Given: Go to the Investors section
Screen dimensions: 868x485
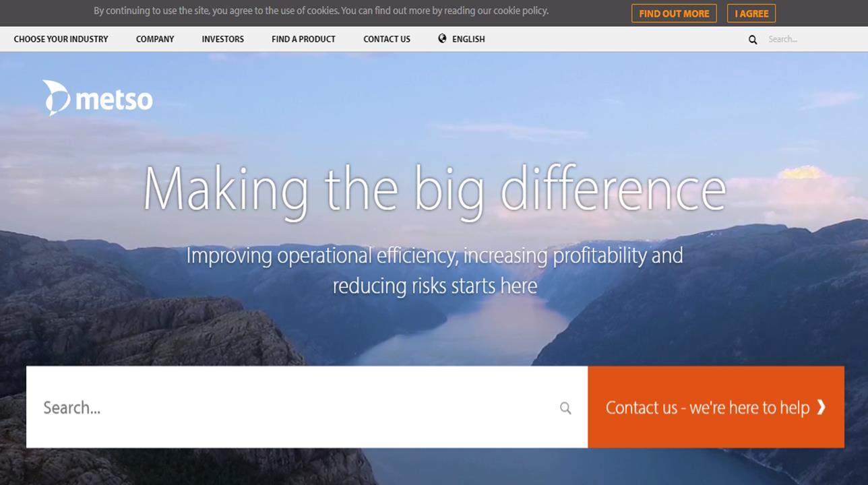Looking at the screenshot, I should pos(222,39).
